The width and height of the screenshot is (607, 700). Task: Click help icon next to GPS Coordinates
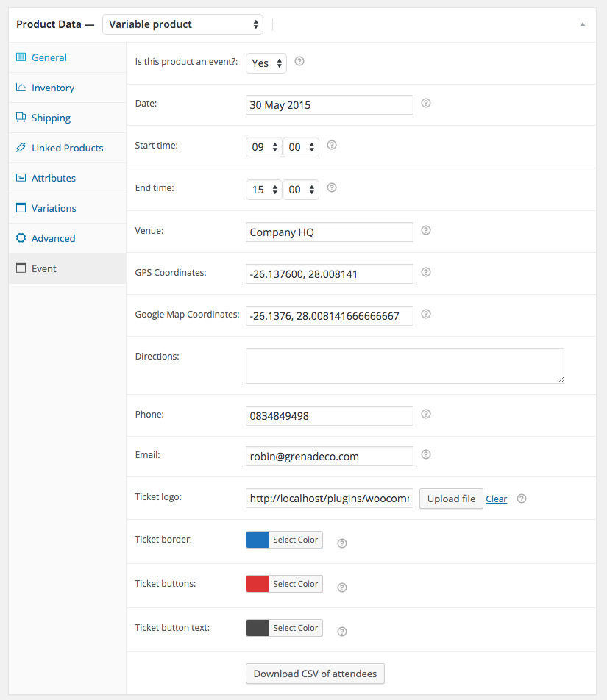pos(426,273)
